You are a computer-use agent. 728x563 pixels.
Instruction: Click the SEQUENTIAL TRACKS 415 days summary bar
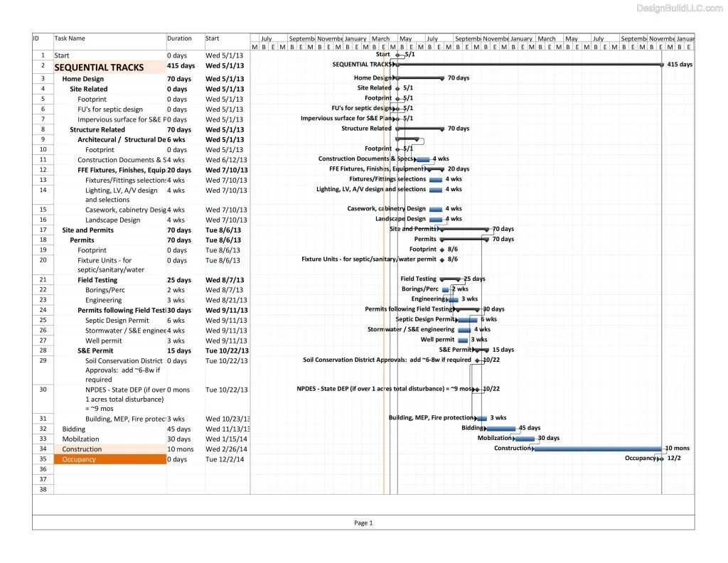[x=529, y=65]
